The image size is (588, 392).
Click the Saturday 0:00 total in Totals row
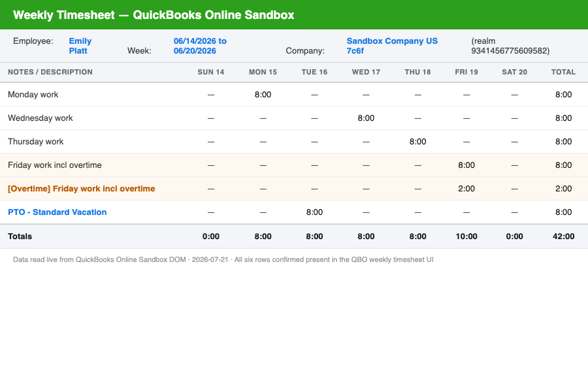[x=515, y=237]
